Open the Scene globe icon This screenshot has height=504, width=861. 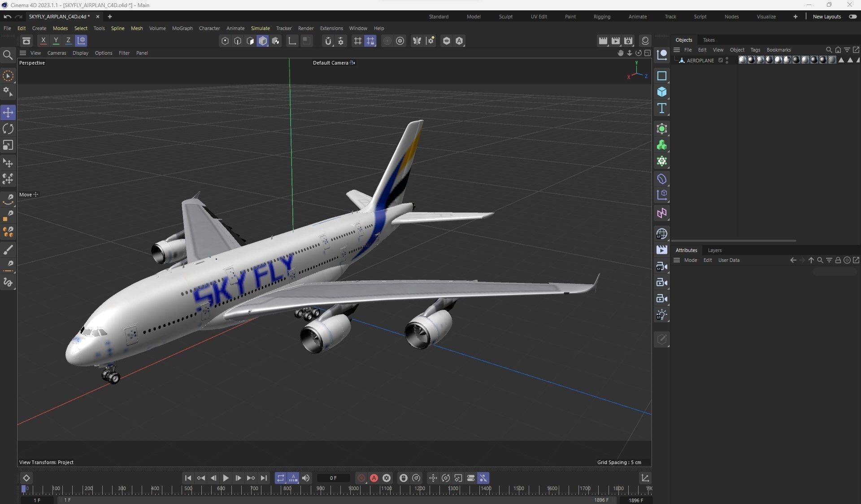pos(661,234)
